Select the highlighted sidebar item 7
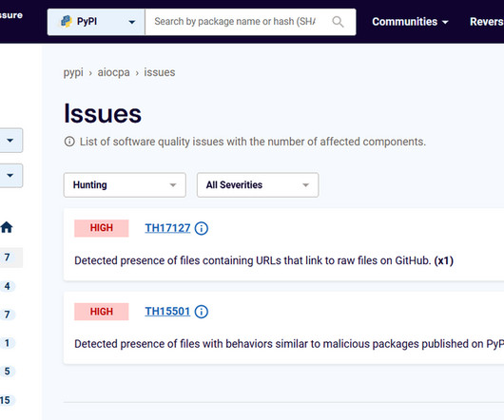The height and width of the screenshot is (420, 504). pyautogui.click(x=7, y=258)
